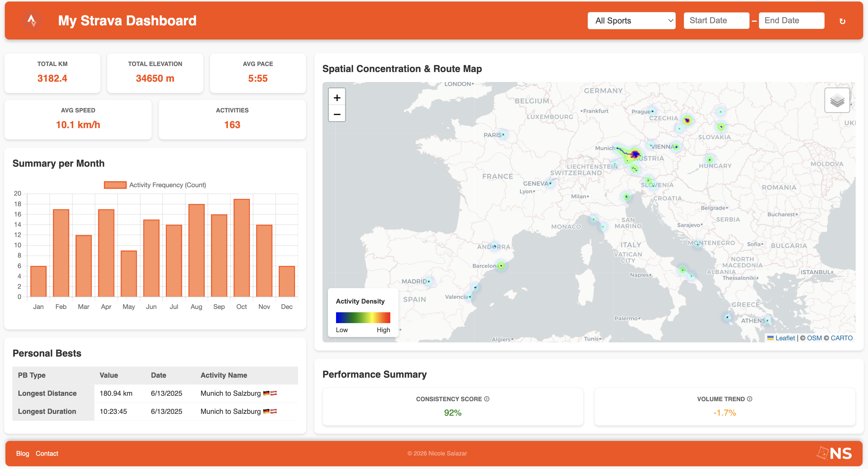Click the refresh icon in header
The image size is (868, 469).
click(x=842, y=21)
